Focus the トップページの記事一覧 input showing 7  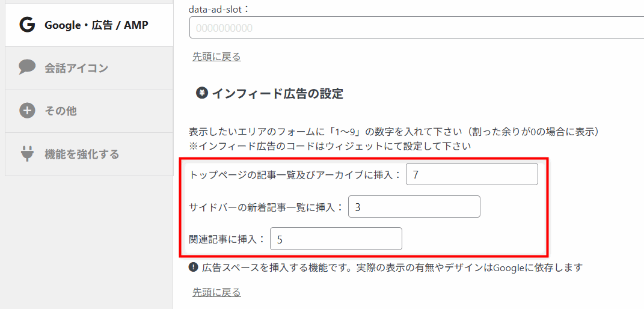pyautogui.click(x=471, y=174)
